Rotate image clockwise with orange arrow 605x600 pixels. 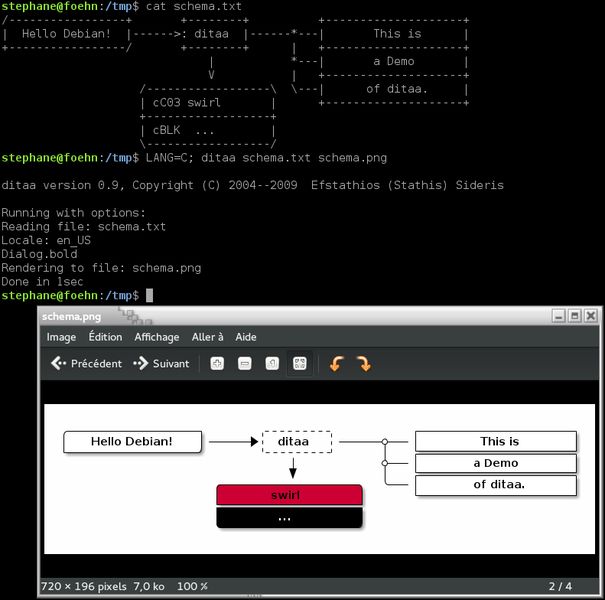point(364,363)
